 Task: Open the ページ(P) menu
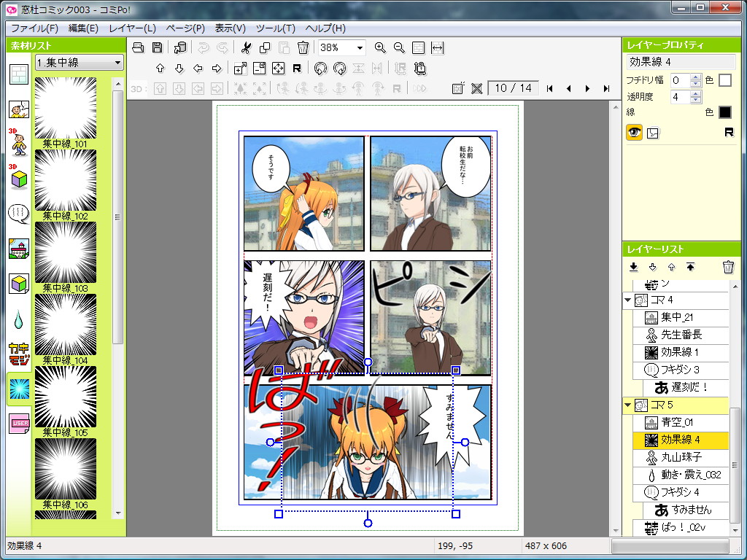coord(185,28)
